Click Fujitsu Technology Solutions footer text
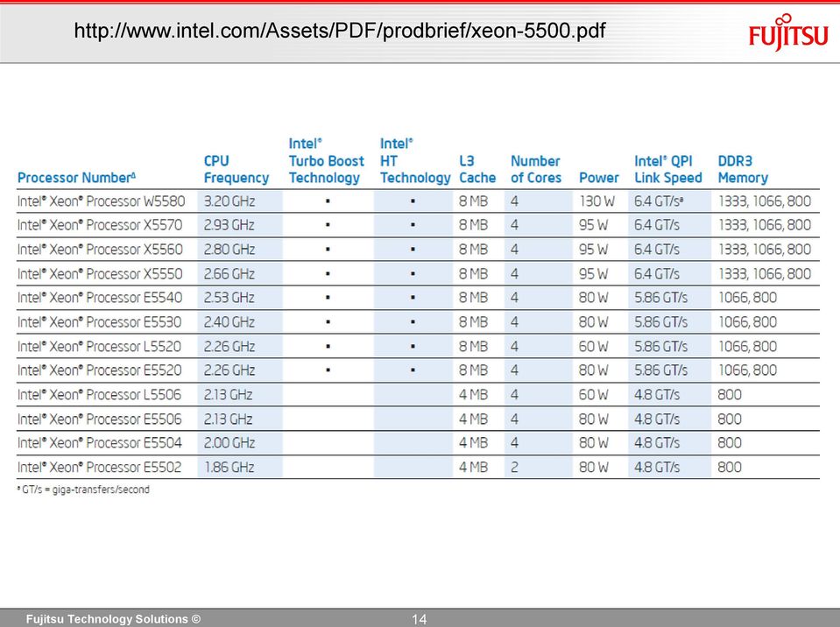This screenshot has width=840, height=627. point(113,619)
